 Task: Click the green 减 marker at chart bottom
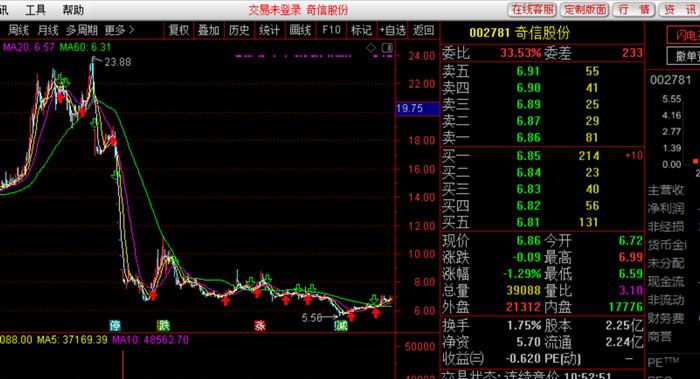(x=342, y=325)
